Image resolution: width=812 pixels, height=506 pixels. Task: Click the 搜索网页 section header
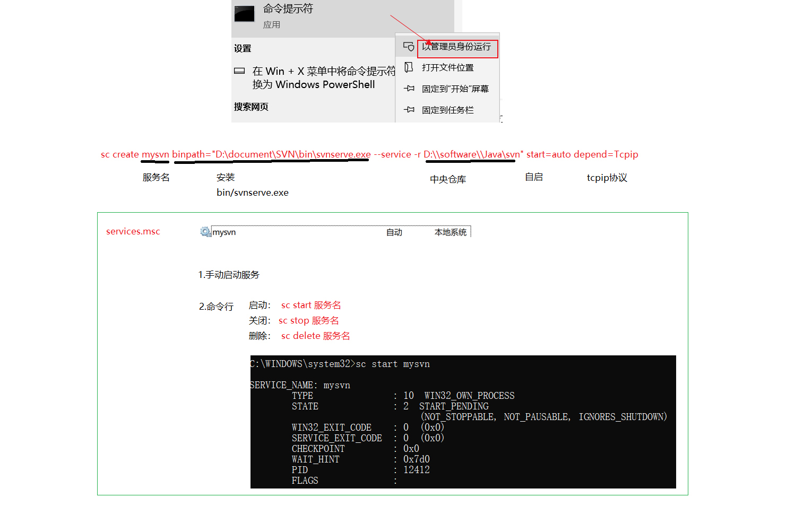[x=251, y=107]
